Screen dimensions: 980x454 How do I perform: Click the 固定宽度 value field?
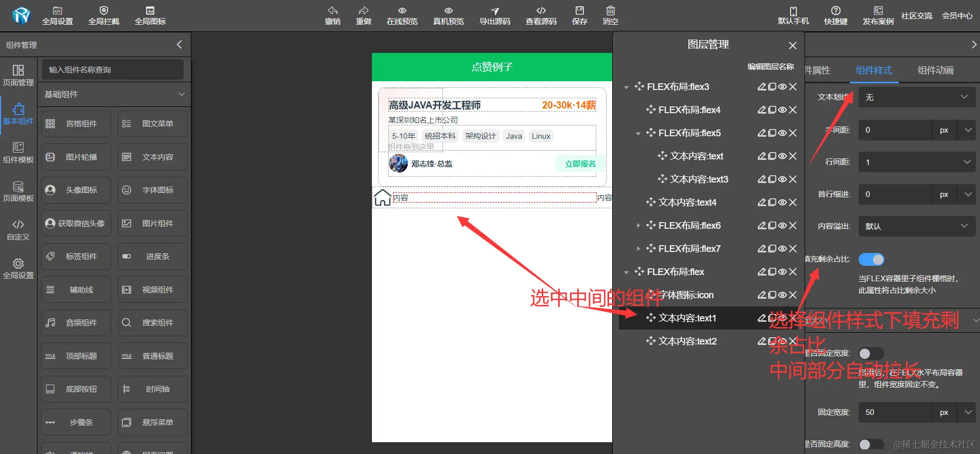point(895,412)
